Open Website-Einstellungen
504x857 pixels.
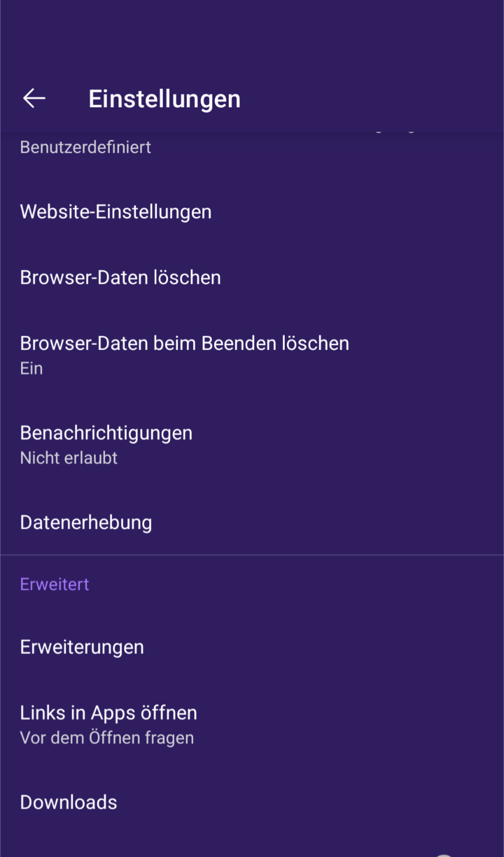click(116, 211)
